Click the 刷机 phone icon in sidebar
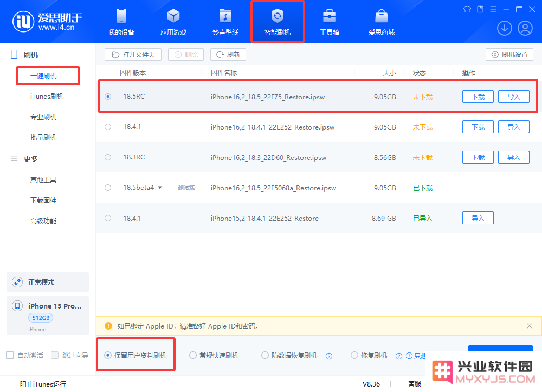 point(14,55)
